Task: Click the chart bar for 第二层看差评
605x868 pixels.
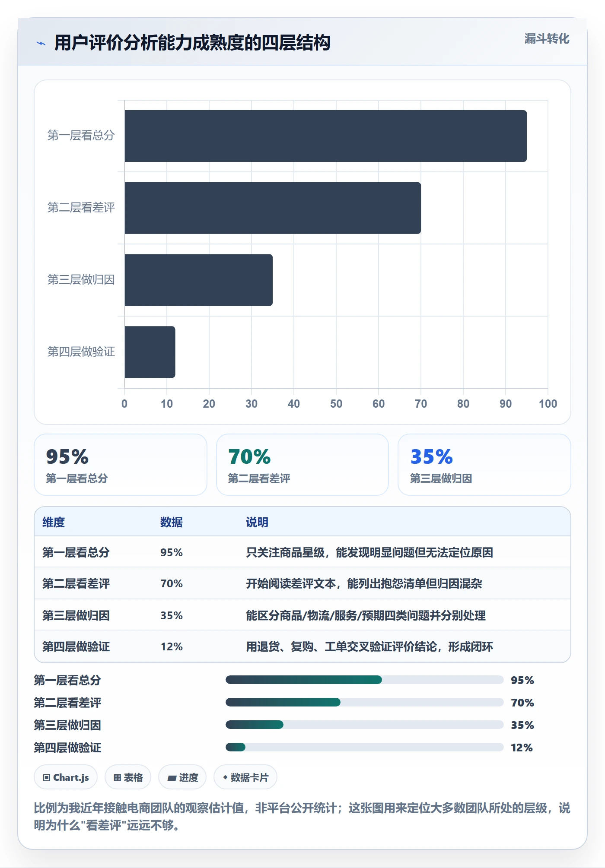Action: [x=273, y=208]
